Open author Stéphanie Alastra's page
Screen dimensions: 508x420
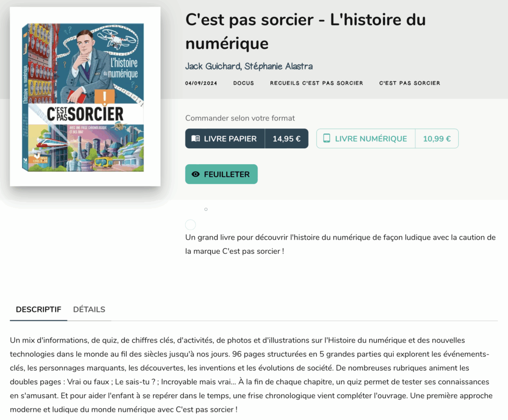point(278,66)
